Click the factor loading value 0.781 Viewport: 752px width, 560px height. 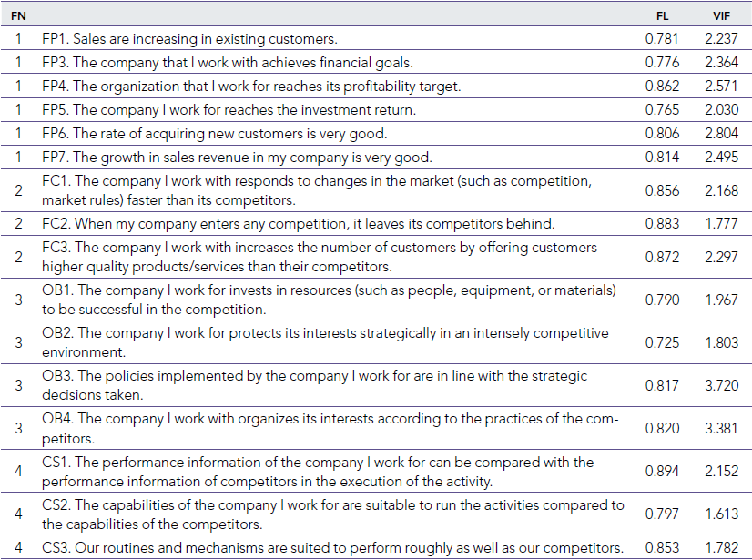click(662, 39)
